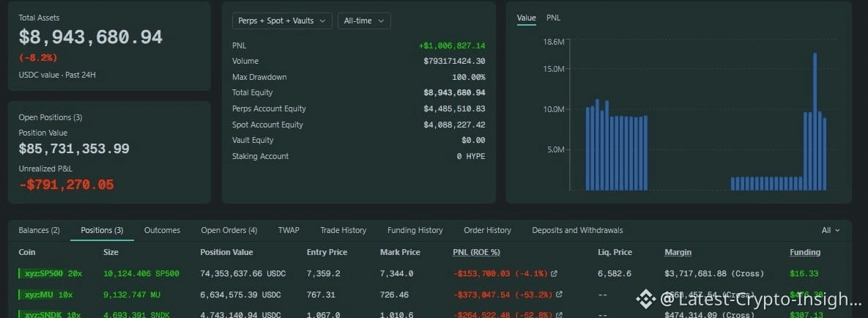Viewport: 868px width, 318px height.
Task: Click MU mark price 726.46
Action: (x=394, y=295)
